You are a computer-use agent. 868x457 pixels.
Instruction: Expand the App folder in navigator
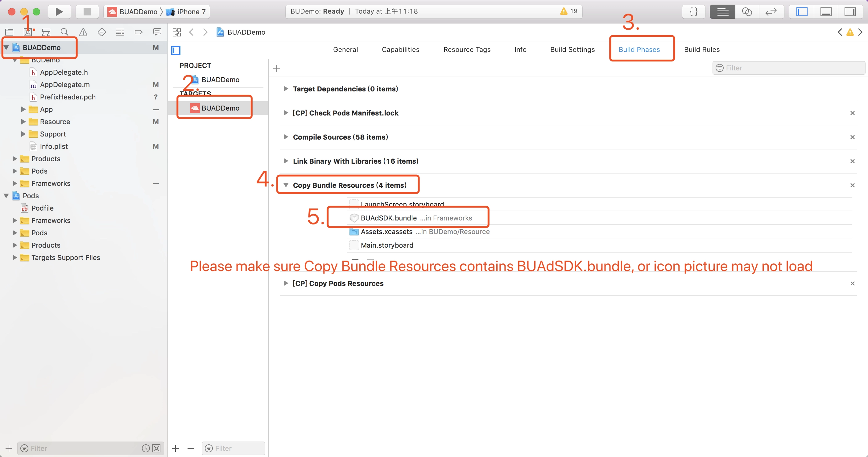tap(23, 109)
